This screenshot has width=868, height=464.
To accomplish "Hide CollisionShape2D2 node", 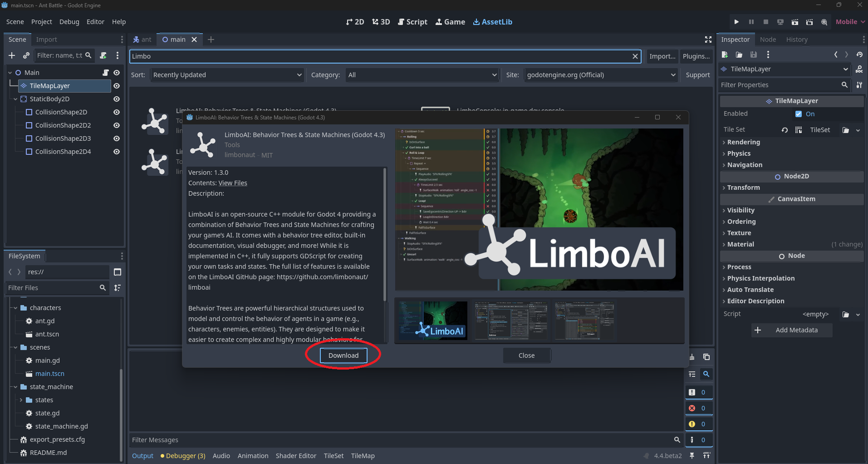I will click(x=117, y=125).
